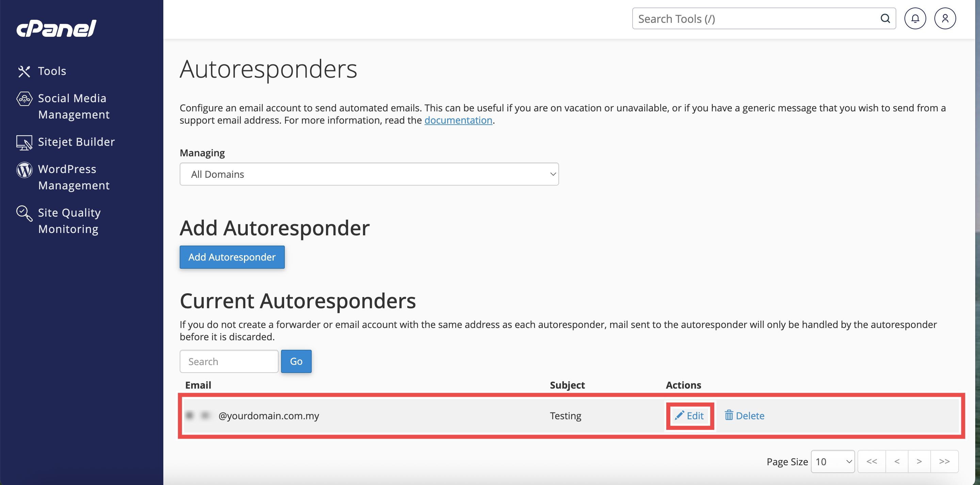Screen dimensions: 980x485
Task: Go to the next page (>)
Action: coord(919,461)
